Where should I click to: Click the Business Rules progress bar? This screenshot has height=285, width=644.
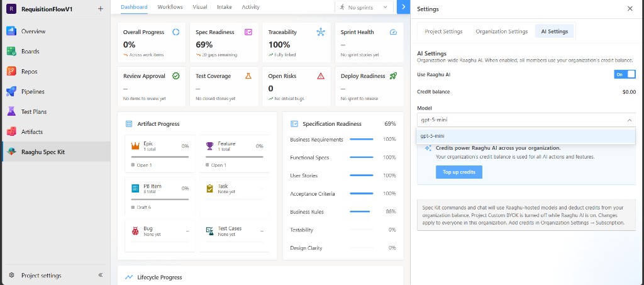(x=362, y=212)
